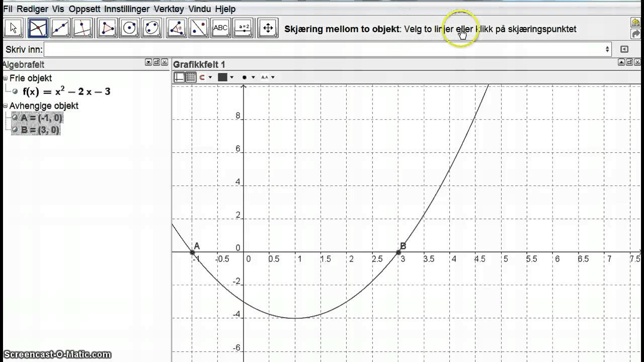Click the Grafikkfelt 1 panel title

[x=199, y=64]
